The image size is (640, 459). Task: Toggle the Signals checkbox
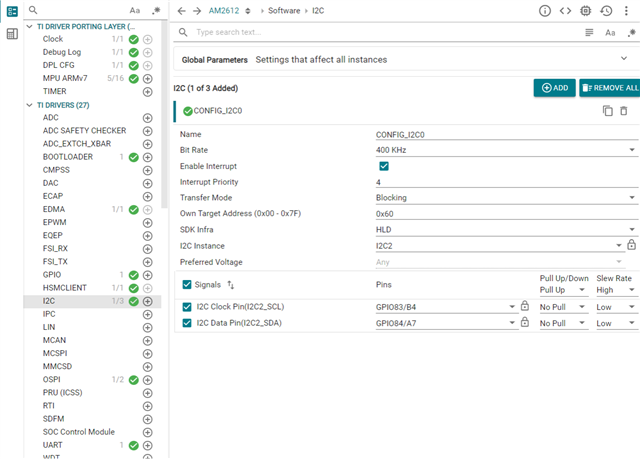pos(187,284)
